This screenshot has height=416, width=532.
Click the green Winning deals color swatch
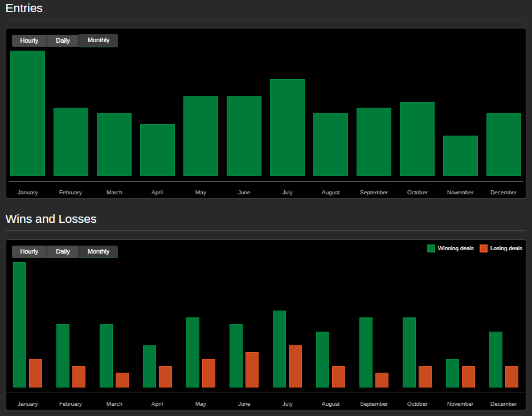tap(431, 248)
